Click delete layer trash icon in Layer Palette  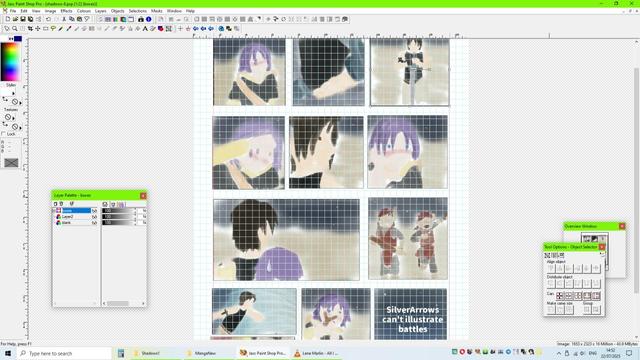61,204
